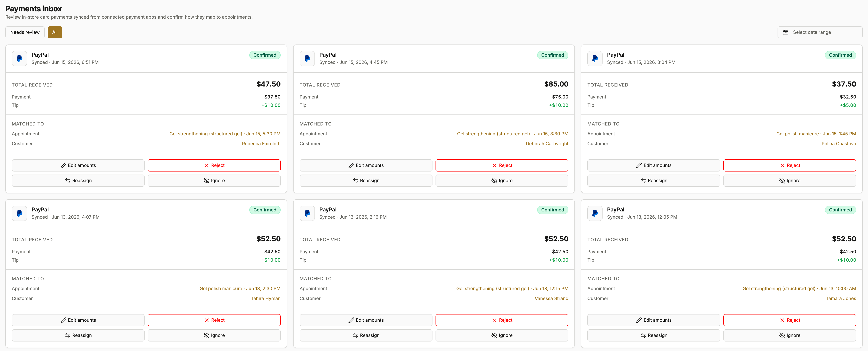Click Confirmed badge on Jun 15 4:45 PM card
868x351 pixels.
[553, 55]
